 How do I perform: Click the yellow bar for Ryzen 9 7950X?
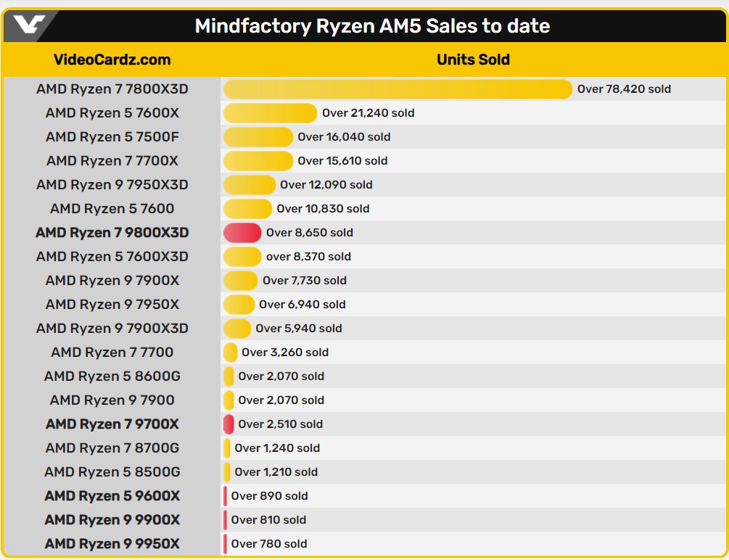(x=239, y=305)
